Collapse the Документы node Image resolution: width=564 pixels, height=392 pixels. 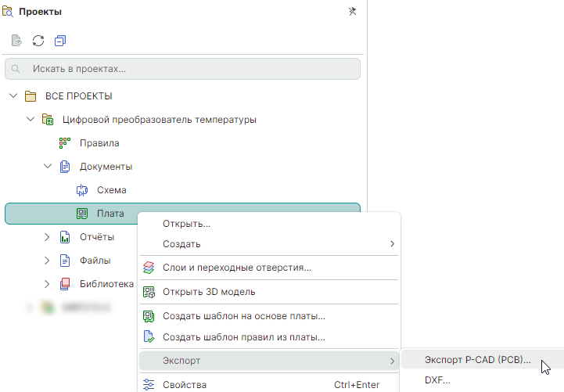click(48, 166)
